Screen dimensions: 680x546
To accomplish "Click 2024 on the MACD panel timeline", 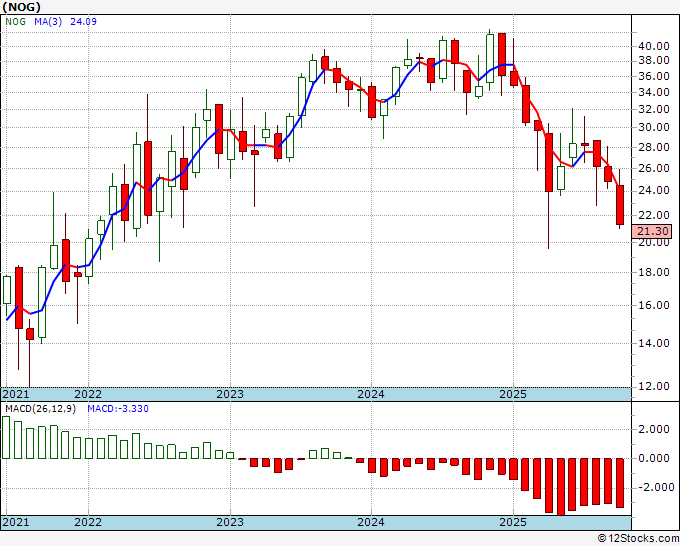I will click(x=371, y=522).
